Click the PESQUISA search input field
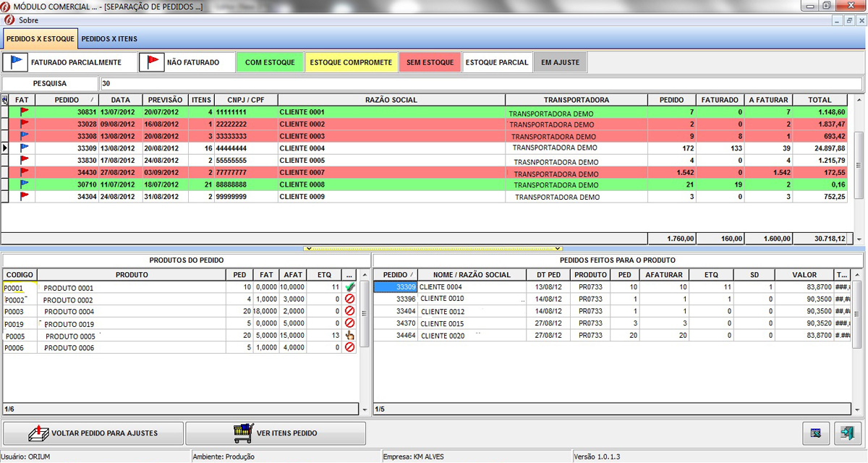868x463 pixels. pyautogui.click(x=477, y=83)
